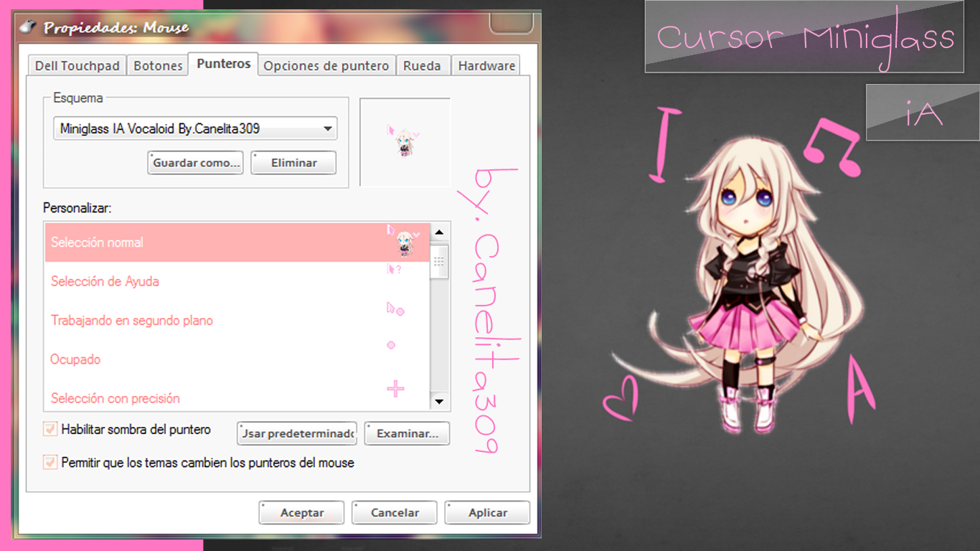Switch to the Botones tab
This screenshot has width=980, height=551.
pyautogui.click(x=158, y=66)
